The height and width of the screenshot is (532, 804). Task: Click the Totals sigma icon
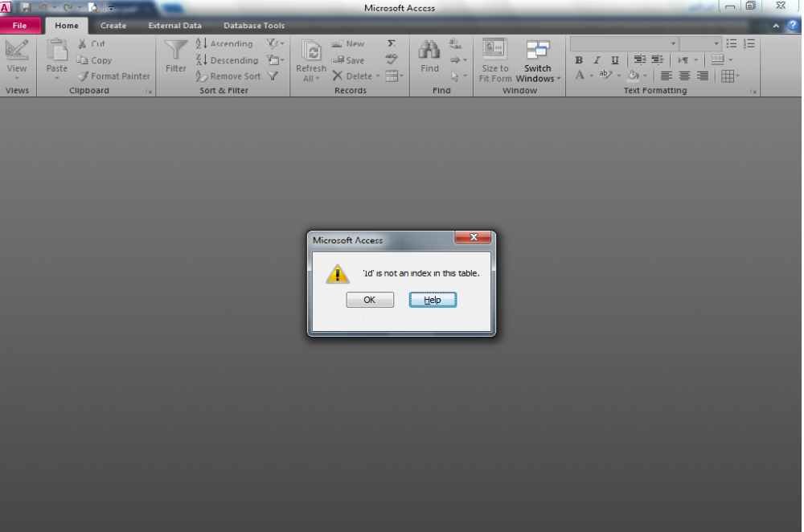click(x=392, y=43)
